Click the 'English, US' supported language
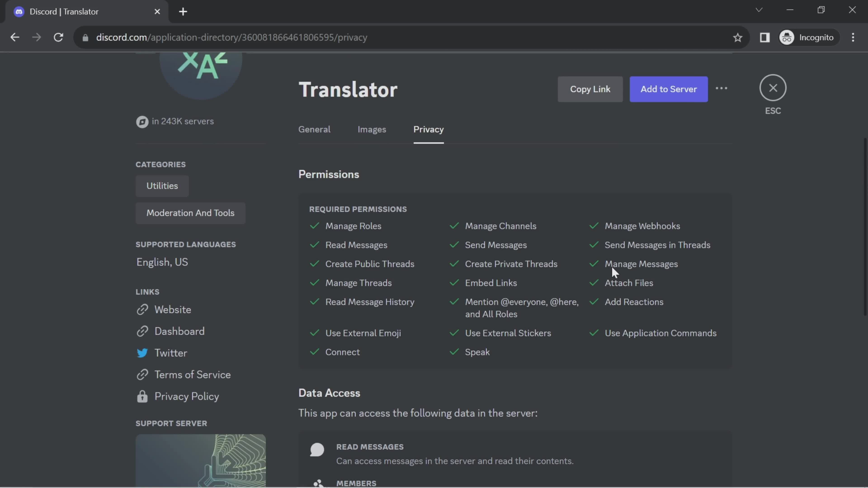Viewport: 868px width, 488px height. pyautogui.click(x=162, y=262)
